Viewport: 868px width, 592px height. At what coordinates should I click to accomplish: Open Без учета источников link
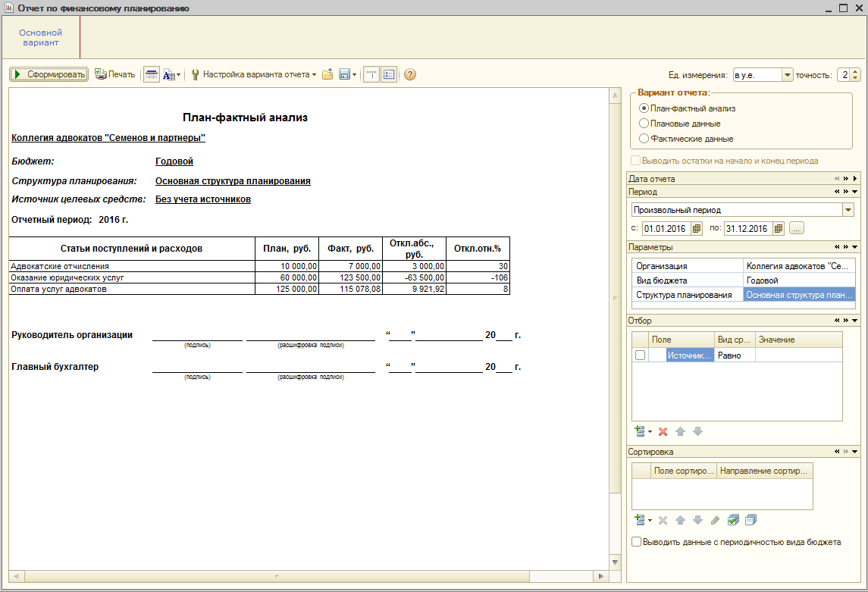click(x=202, y=199)
